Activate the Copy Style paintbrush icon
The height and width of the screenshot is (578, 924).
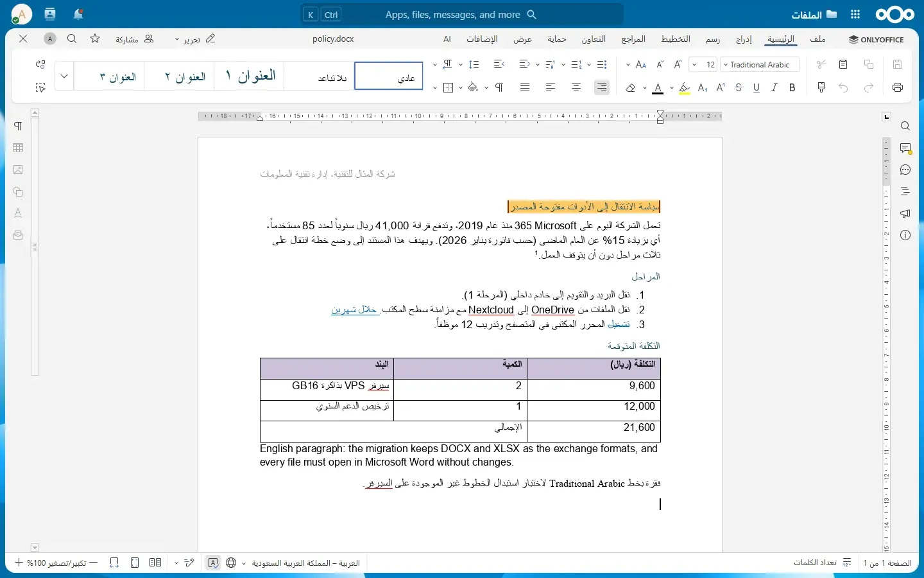821,87
